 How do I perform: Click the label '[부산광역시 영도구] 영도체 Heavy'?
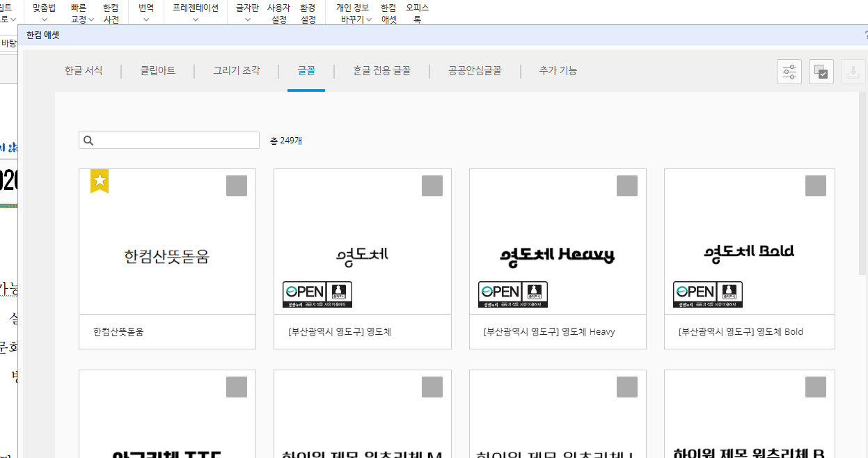[x=549, y=332]
